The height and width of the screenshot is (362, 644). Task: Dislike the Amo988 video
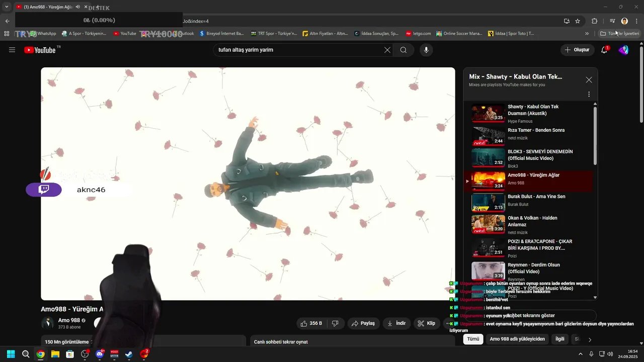coord(335,323)
